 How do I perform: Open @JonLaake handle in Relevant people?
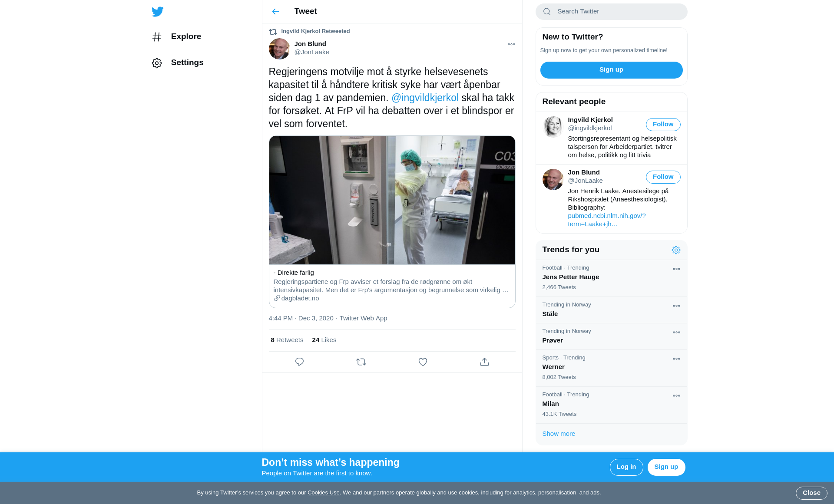[x=585, y=181]
